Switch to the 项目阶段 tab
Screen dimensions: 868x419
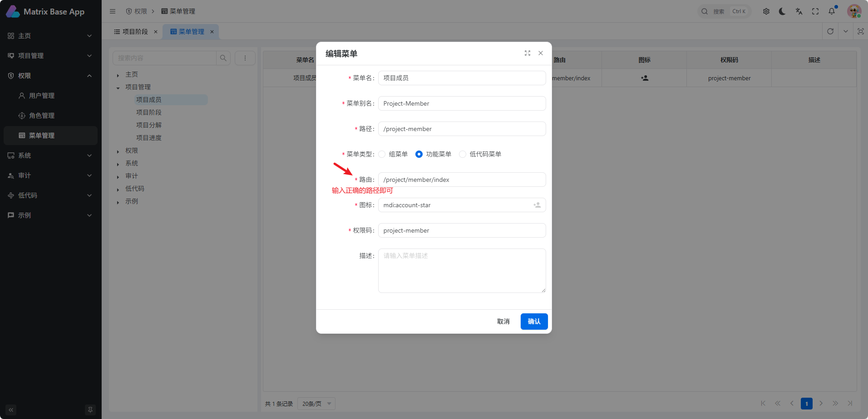click(x=135, y=32)
